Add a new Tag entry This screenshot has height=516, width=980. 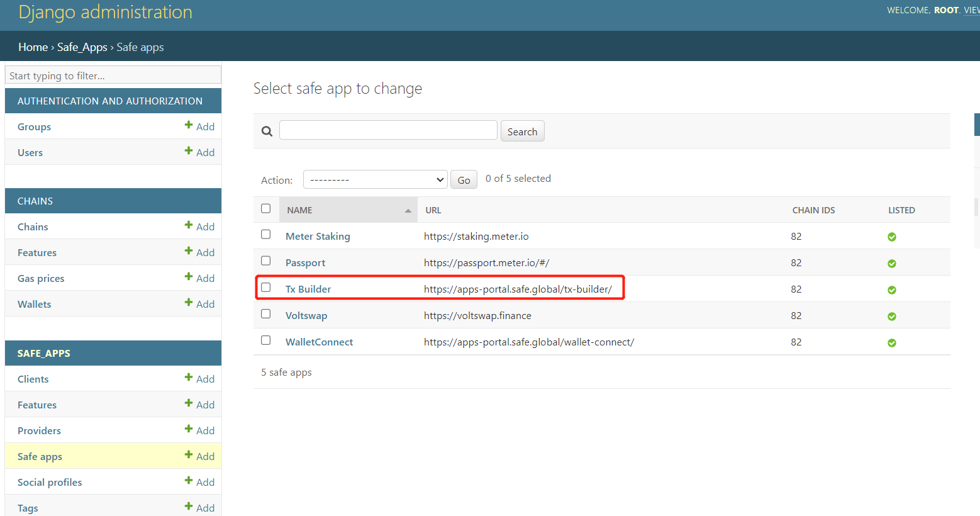pyautogui.click(x=199, y=507)
